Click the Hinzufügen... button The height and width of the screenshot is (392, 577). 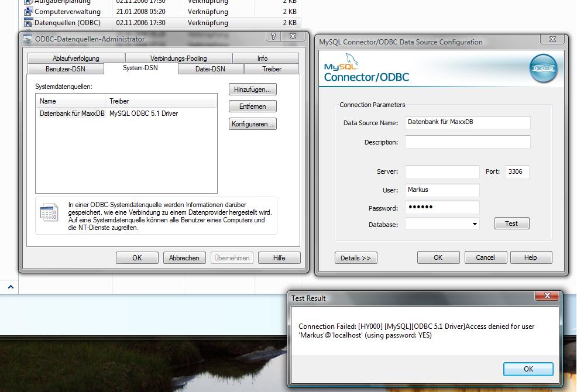click(252, 90)
